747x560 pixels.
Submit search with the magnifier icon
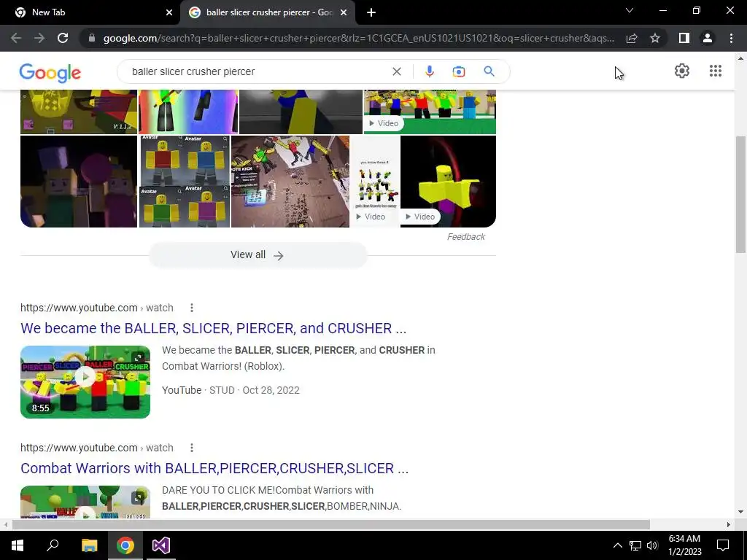click(x=489, y=71)
